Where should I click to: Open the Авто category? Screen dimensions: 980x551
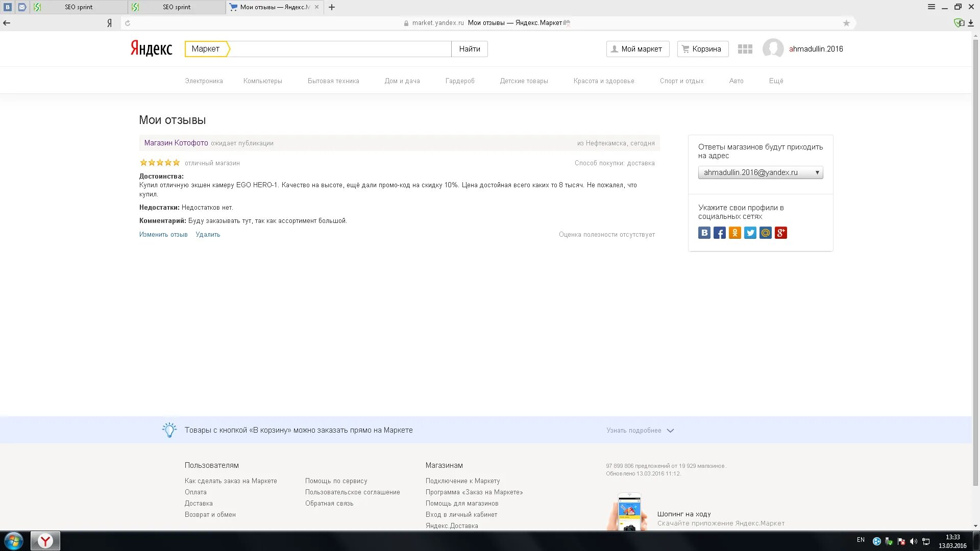coord(736,81)
